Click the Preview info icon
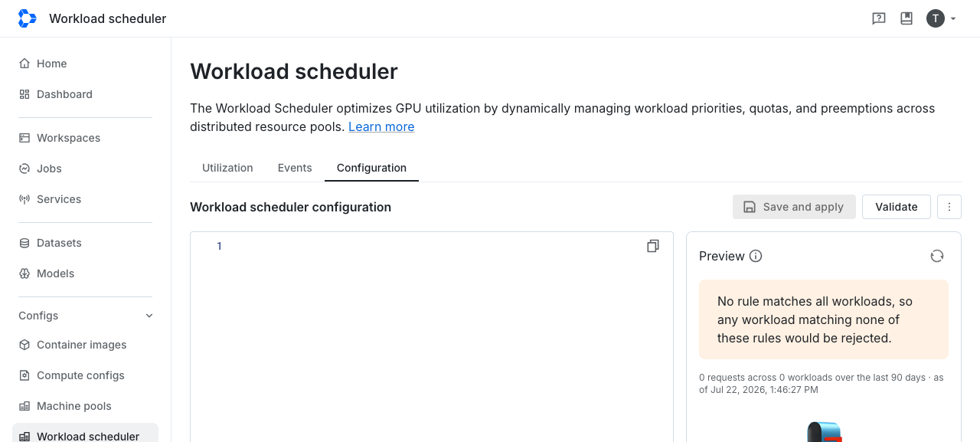This screenshot has width=980, height=442. pos(756,256)
